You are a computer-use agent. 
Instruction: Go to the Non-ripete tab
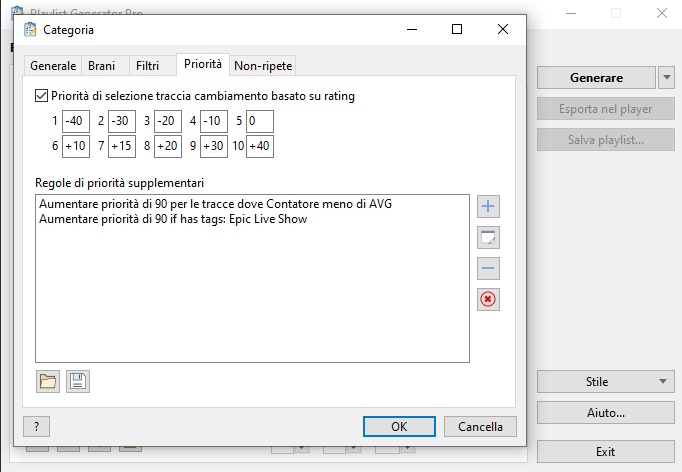click(263, 66)
